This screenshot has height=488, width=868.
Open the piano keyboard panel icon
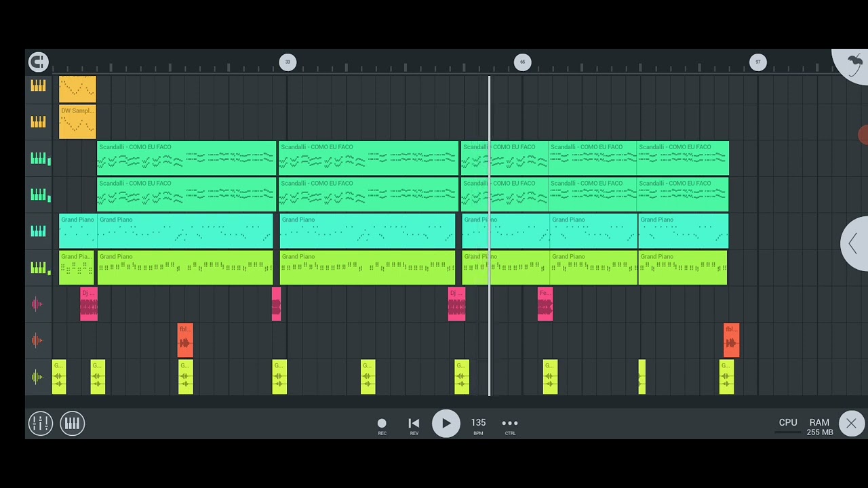[72, 424]
